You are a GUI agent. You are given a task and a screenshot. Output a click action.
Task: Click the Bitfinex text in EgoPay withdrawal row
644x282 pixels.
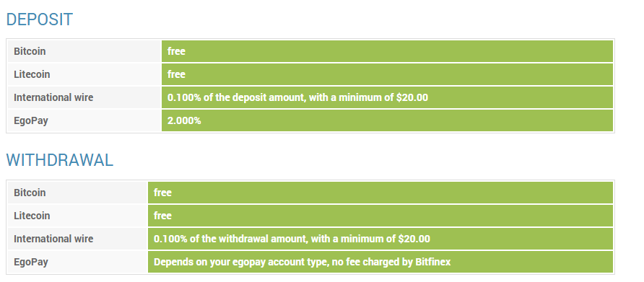click(432, 262)
